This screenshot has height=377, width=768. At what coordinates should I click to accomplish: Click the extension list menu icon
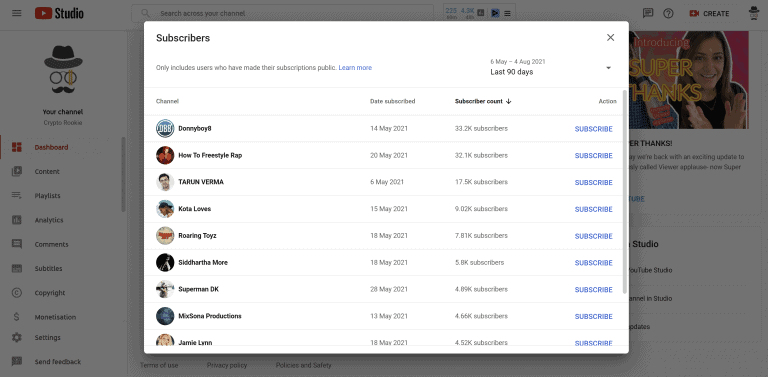507,13
